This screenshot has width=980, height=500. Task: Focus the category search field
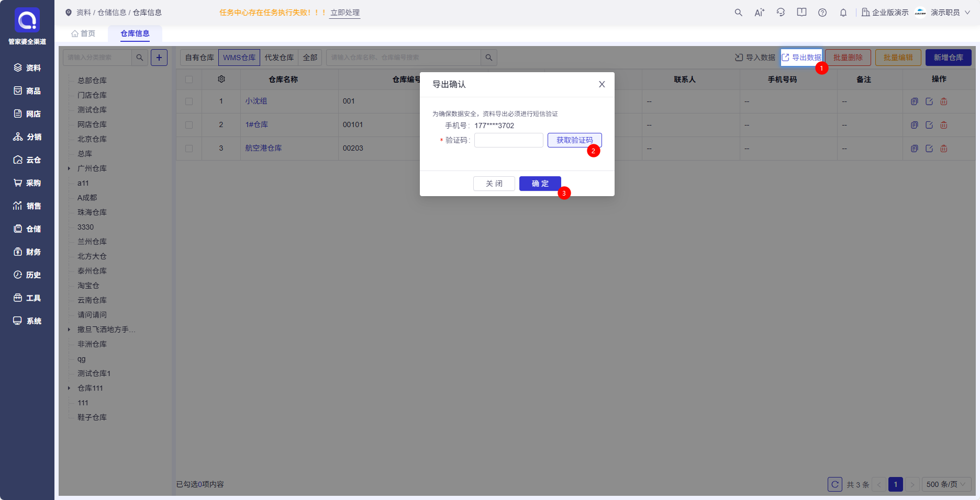pos(97,58)
